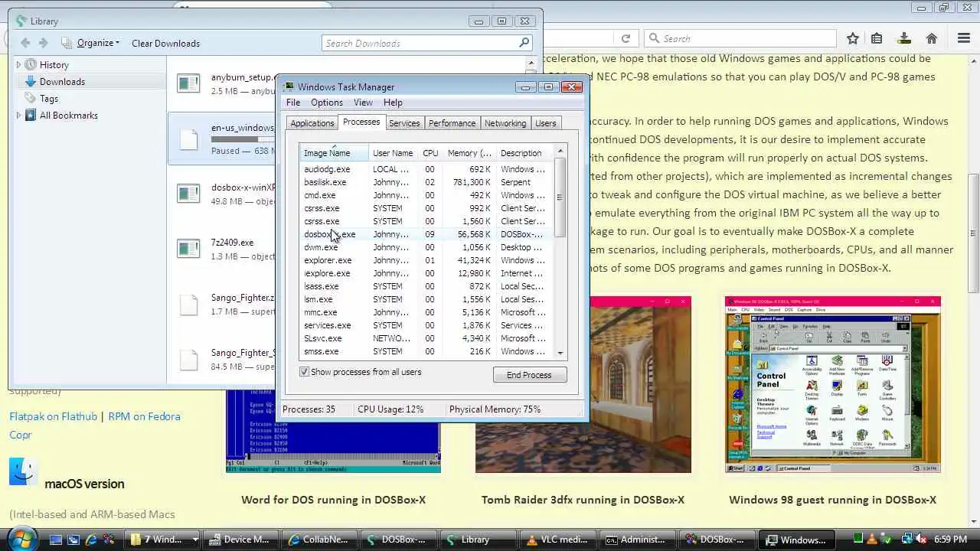
Task: Toggle Show processes from all users checkbox
Action: pyautogui.click(x=305, y=372)
